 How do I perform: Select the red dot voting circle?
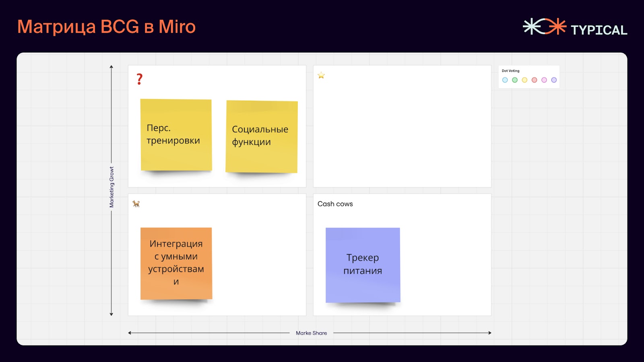535,80
